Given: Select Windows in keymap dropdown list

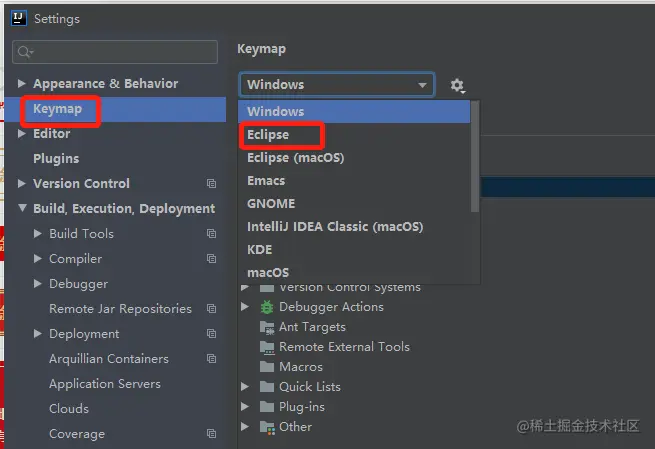Looking at the screenshot, I should (x=354, y=112).
